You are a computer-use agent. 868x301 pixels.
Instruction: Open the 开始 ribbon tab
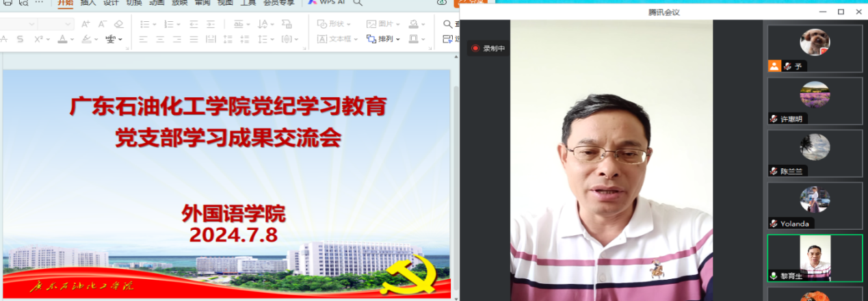pos(65,3)
